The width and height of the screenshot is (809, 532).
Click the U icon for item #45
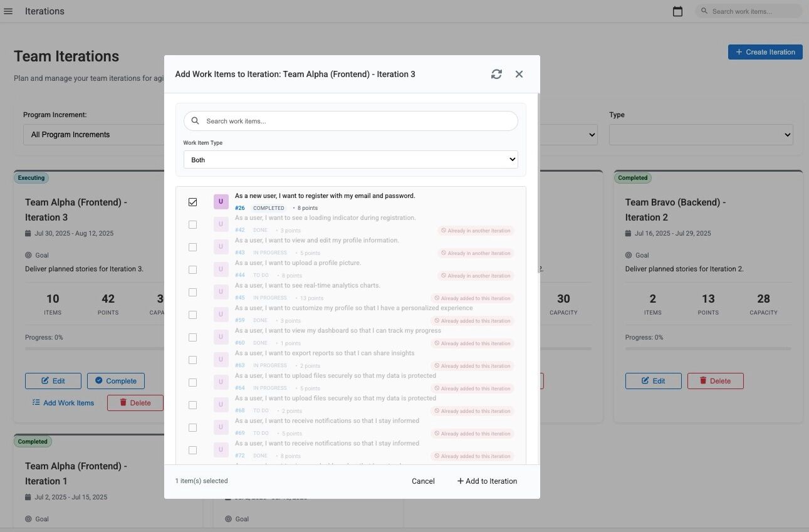(x=221, y=292)
